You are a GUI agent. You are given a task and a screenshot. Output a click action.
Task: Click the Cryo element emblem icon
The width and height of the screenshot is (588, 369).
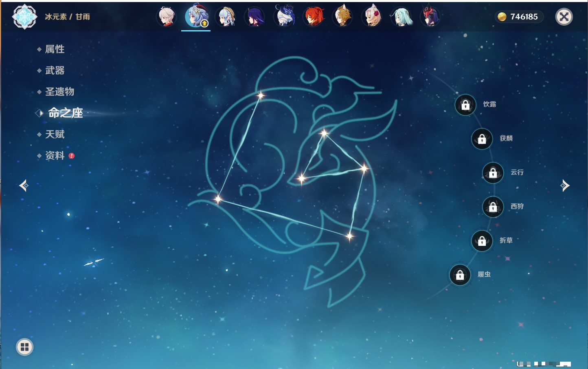click(24, 17)
